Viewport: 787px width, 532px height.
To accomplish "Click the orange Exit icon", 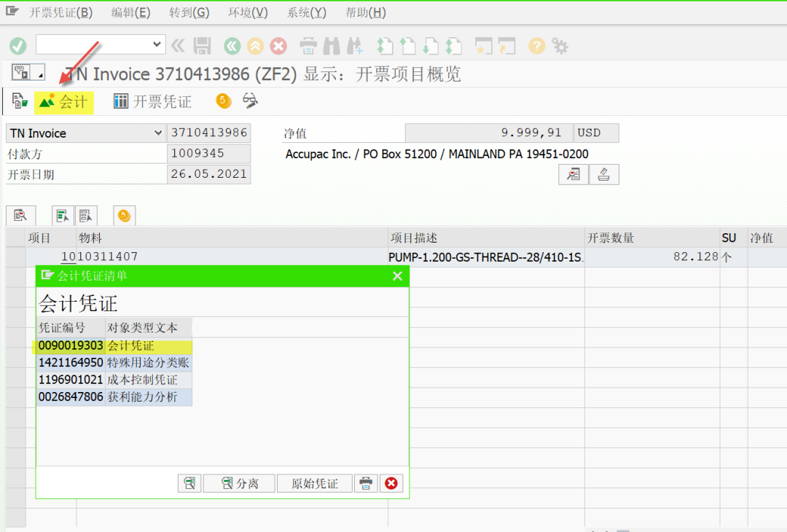I will pos(255,46).
